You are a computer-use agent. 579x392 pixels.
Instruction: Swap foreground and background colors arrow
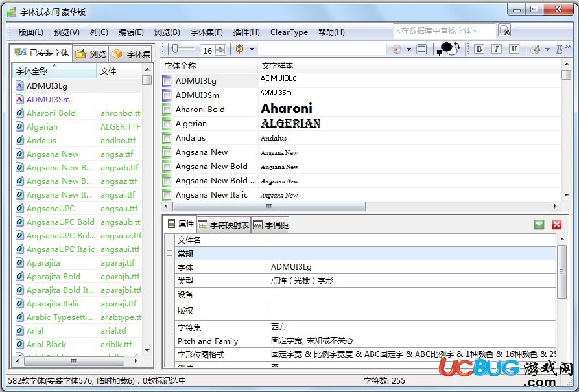click(457, 46)
